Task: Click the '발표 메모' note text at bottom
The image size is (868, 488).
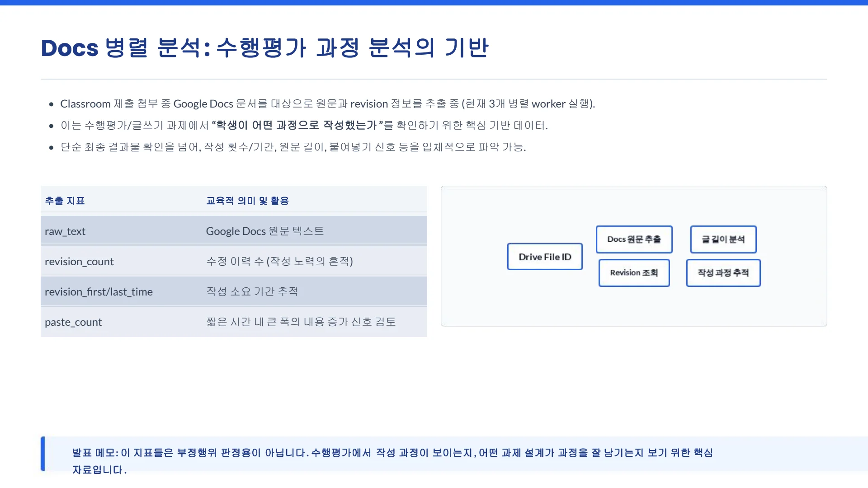Action: pos(392,461)
